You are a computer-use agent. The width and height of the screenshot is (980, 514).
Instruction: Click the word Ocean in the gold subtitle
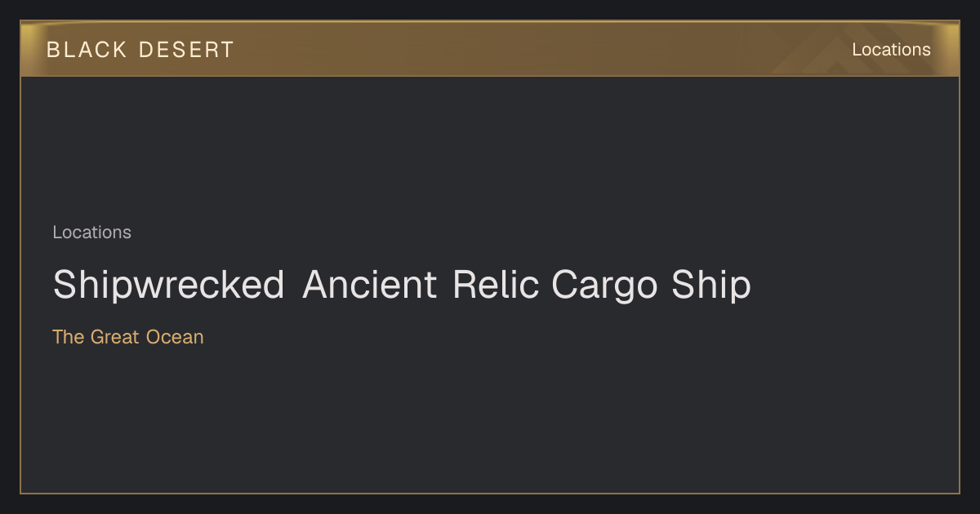click(175, 337)
